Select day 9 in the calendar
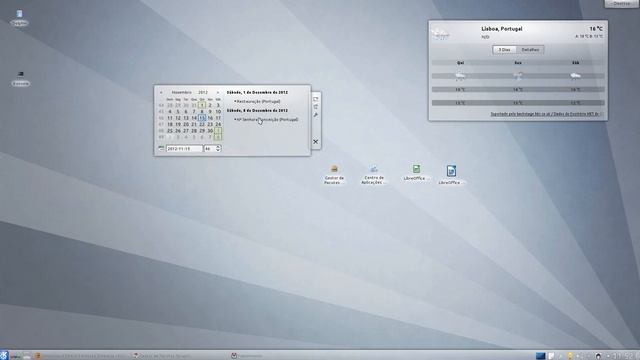The height and width of the screenshot is (360, 640). pos(210,111)
